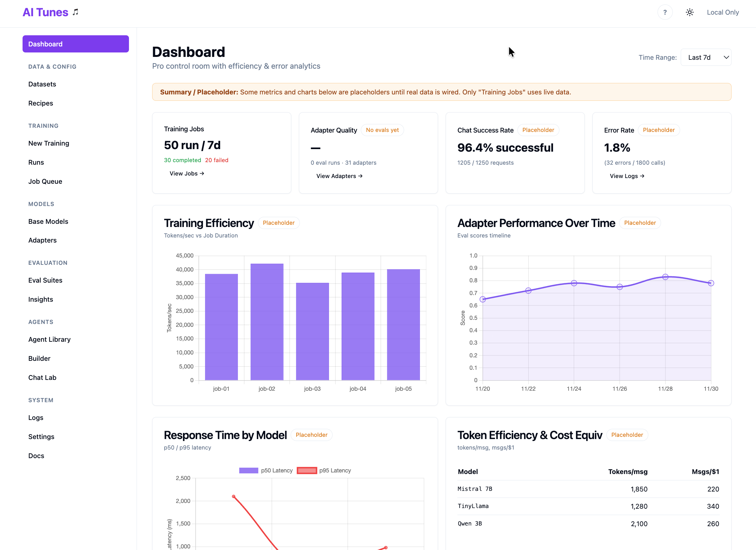
Task: Open the Time Range dropdown
Action: (706, 57)
